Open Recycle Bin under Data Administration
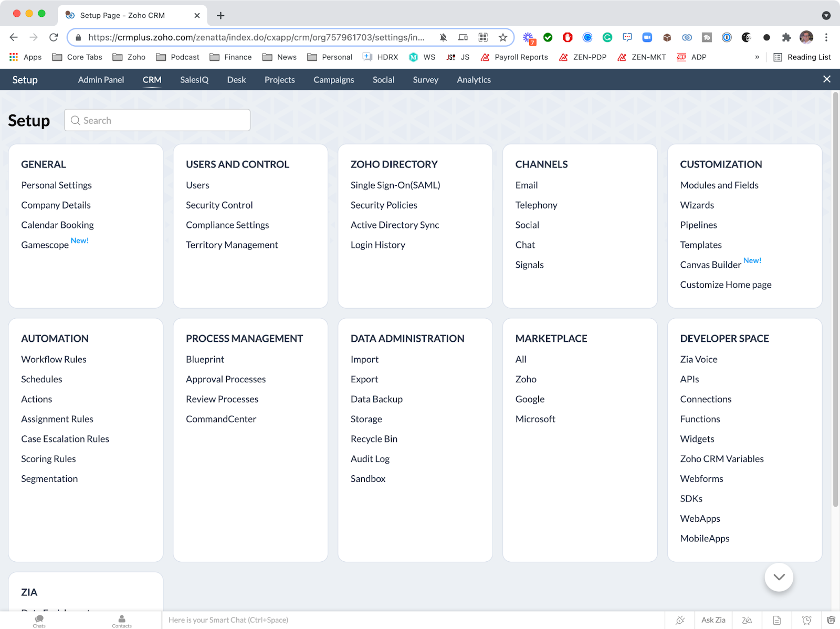The image size is (840, 629). coord(374,439)
